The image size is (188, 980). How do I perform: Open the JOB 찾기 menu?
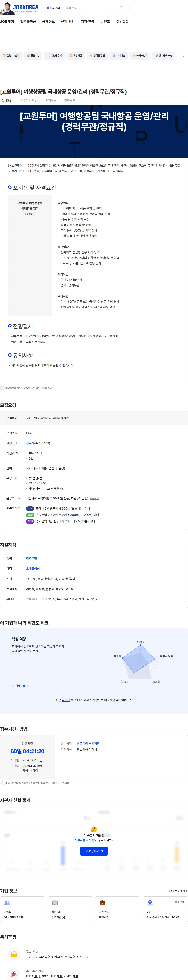pos(7,22)
